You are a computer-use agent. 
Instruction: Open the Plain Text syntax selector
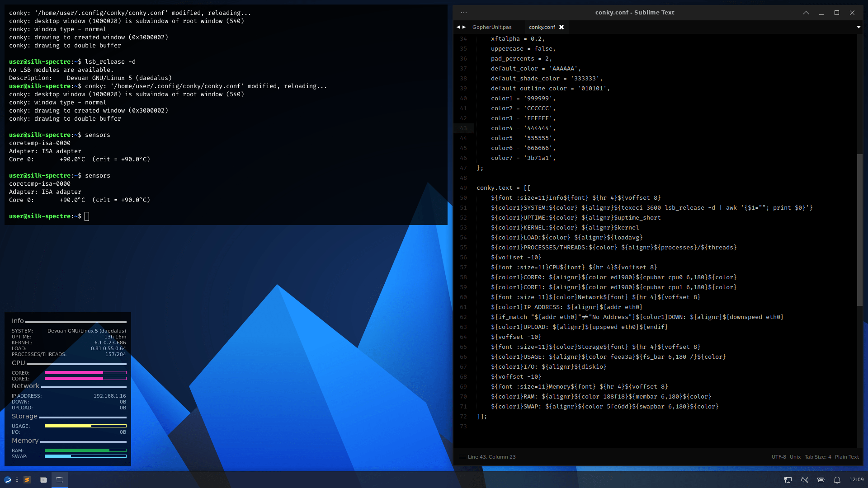click(x=847, y=457)
